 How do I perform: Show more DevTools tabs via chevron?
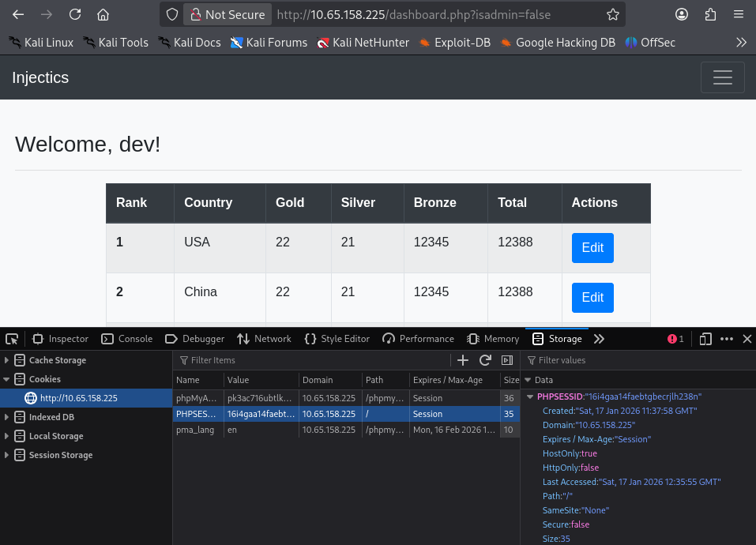point(599,339)
